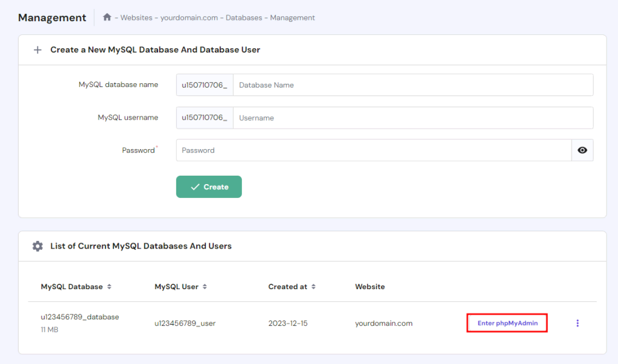Image resolution: width=618 pixels, height=364 pixels.
Task: Click yourdomain.com in the breadcrumb trail
Action: click(187, 18)
